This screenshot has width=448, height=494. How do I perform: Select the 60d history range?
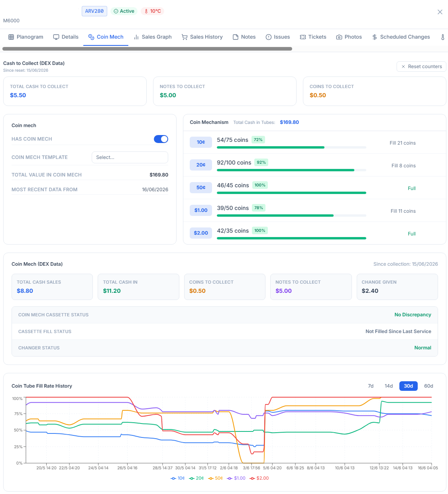coord(428,386)
